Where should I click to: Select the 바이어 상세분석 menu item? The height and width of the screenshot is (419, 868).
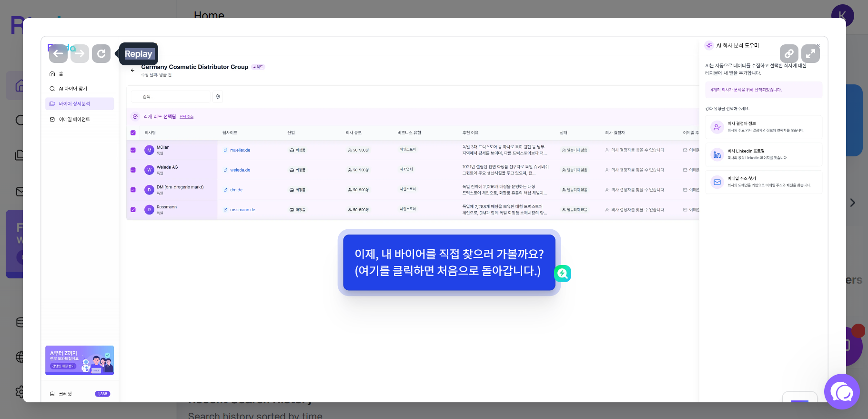pyautogui.click(x=80, y=104)
